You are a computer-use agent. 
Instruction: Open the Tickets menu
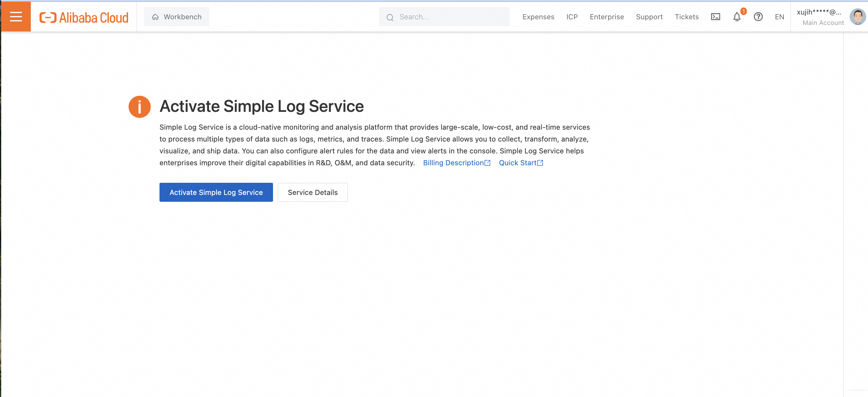pyautogui.click(x=686, y=17)
